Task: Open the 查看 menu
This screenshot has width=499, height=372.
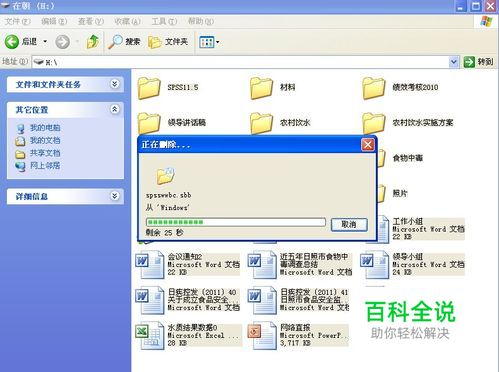Action: [91, 22]
